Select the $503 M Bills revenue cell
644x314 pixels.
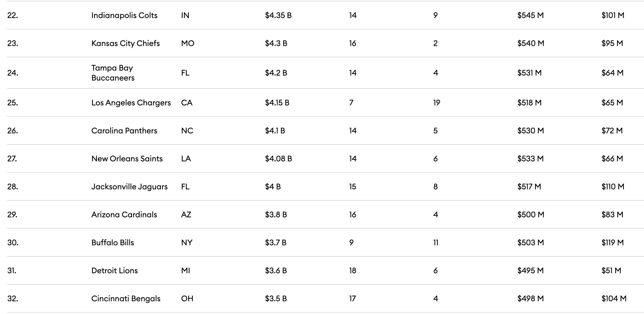[x=530, y=242]
